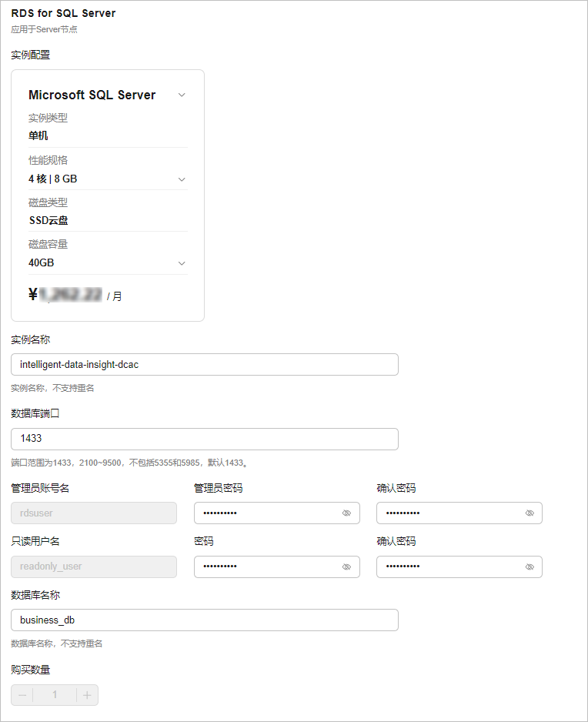Screen dimensions: 588x722
Task: Click the read-only user 密码 field
Action: click(277, 567)
